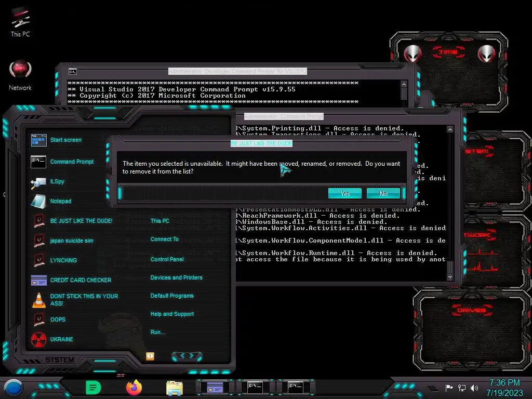Click the right arrow at start menu bottom
This screenshot has height=399, width=532.
point(191,355)
